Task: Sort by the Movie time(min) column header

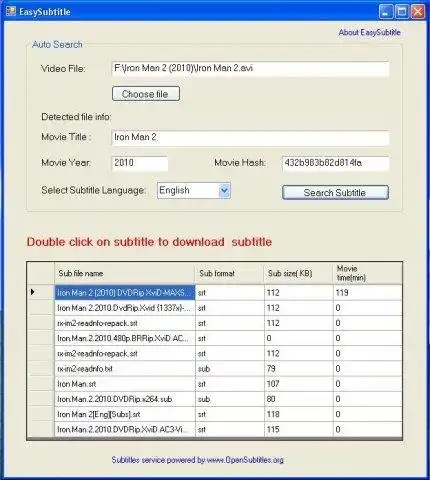Action: pyautogui.click(x=368, y=273)
